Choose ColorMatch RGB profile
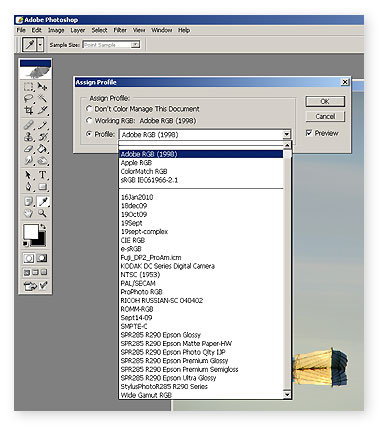 point(201,171)
